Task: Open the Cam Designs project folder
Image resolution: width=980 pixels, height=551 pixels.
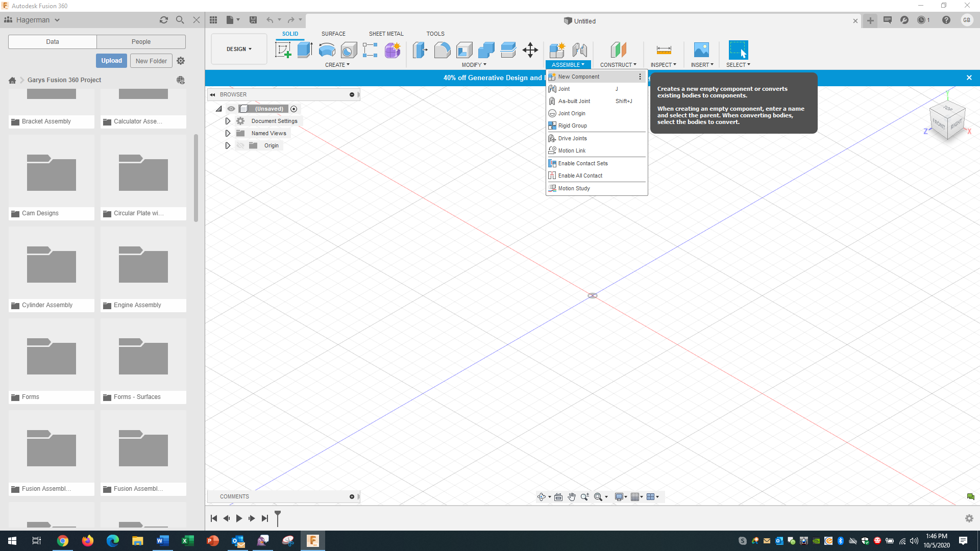Action: click(x=51, y=173)
